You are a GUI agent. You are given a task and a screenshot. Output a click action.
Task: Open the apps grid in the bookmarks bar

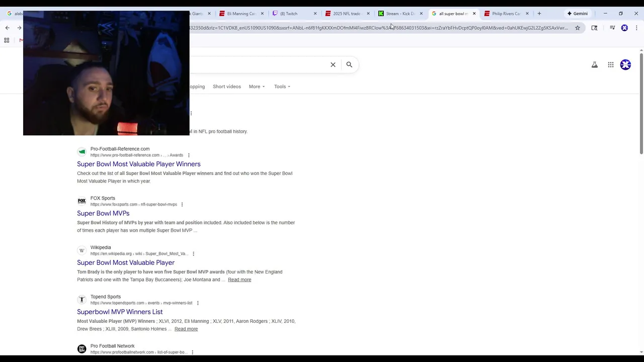point(7,40)
